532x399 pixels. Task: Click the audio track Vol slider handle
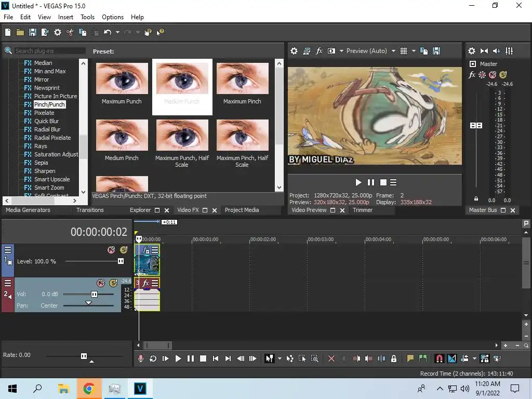coord(95,294)
